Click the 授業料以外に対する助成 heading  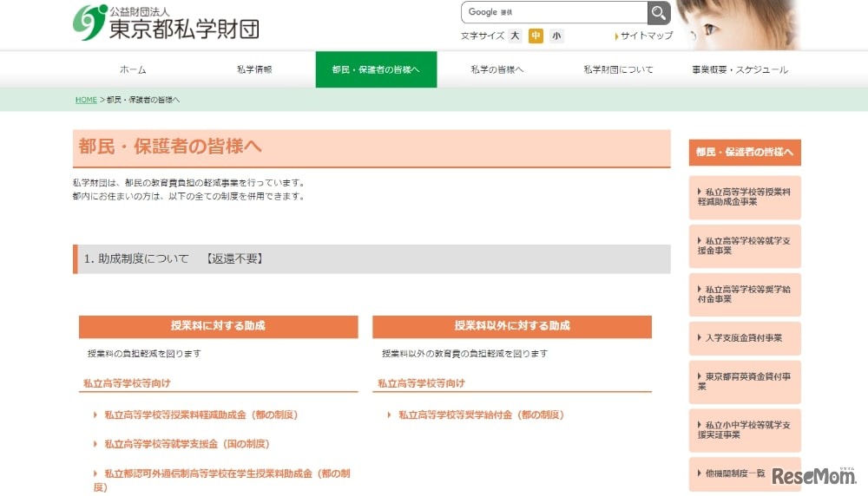click(x=512, y=326)
